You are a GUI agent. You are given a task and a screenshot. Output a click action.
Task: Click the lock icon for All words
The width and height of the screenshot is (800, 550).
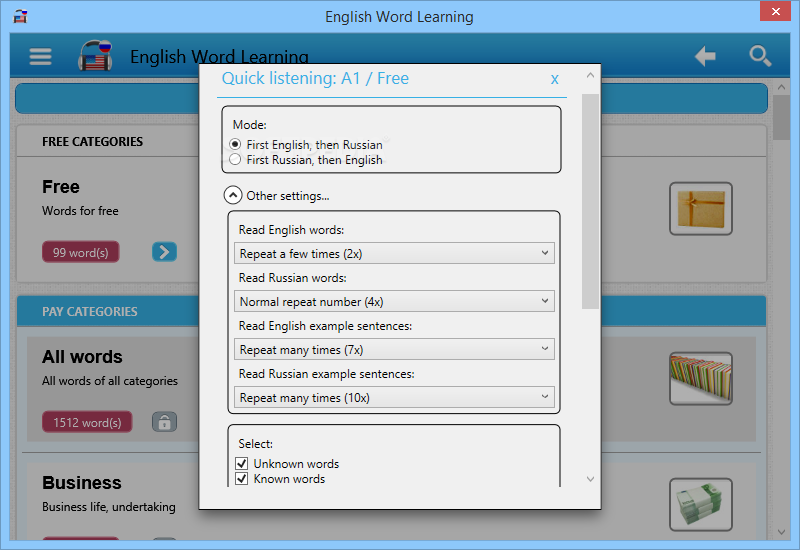point(164,422)
